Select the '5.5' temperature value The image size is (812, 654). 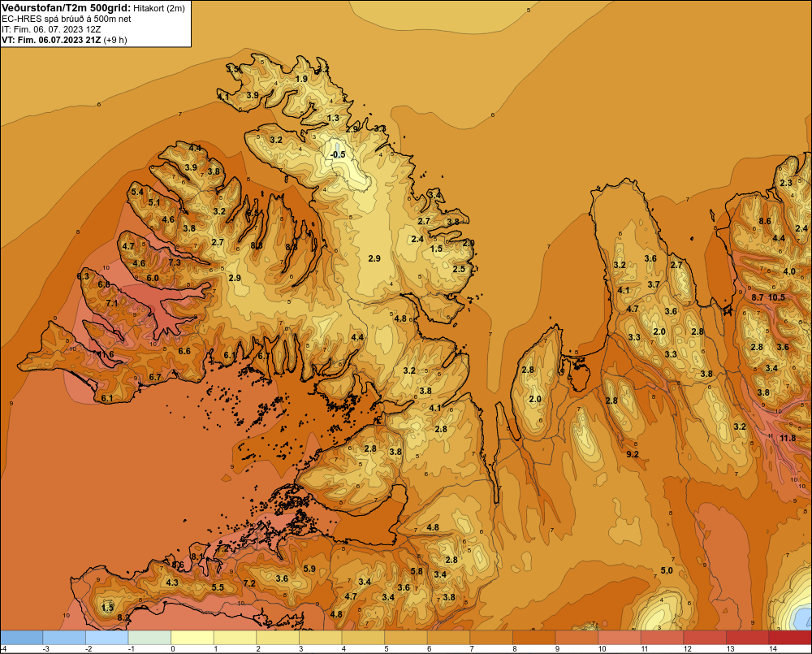[218, 587]
